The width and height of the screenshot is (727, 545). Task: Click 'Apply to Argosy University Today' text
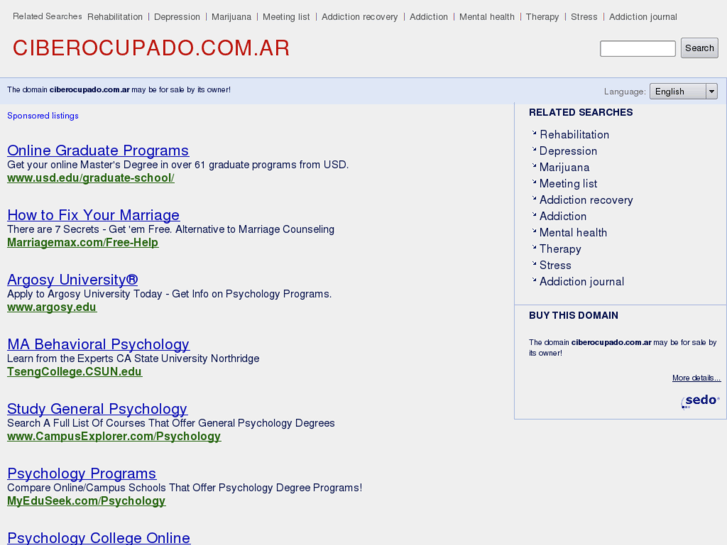pos(169,294)
